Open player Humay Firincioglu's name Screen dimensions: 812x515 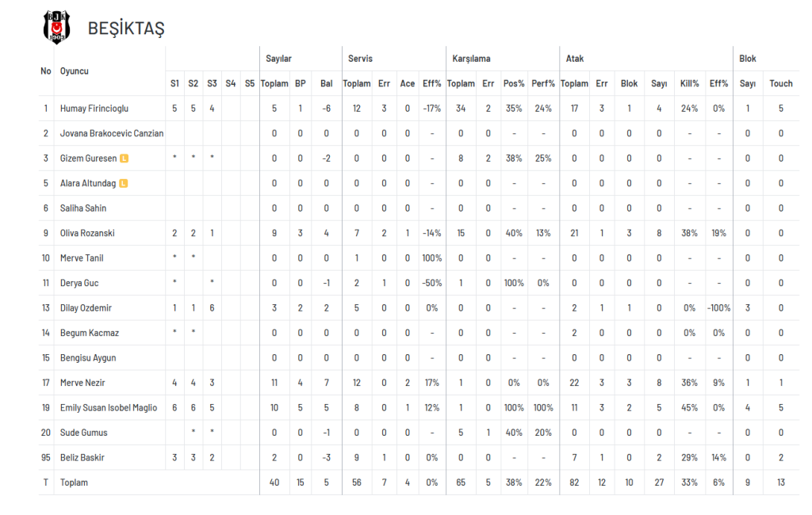(94, 109)
